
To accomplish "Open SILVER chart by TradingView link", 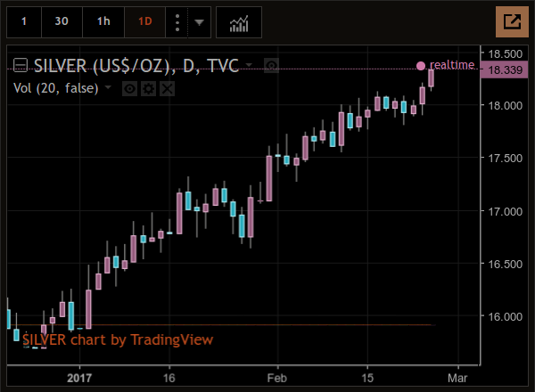I will [x=118, y=339].
